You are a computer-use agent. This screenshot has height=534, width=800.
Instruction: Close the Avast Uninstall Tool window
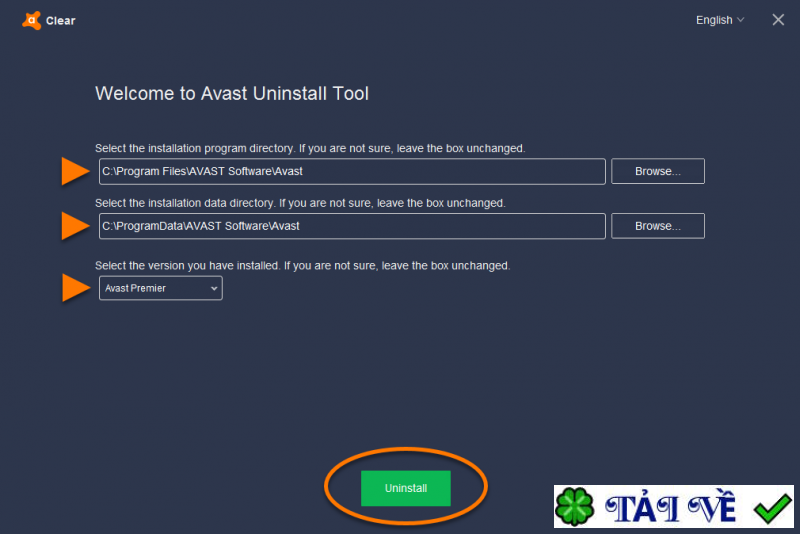tap(778, 20)
